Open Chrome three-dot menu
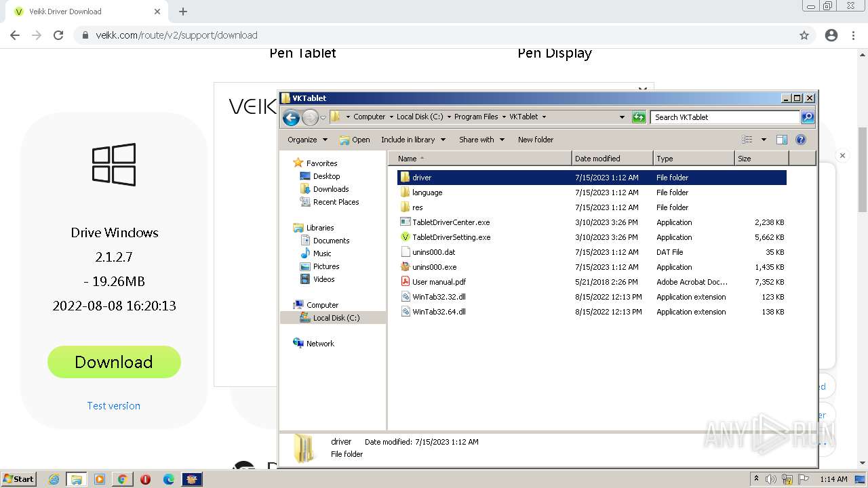Image resolution: width=868 pixels, height=488 pixels. pos(853,35)
